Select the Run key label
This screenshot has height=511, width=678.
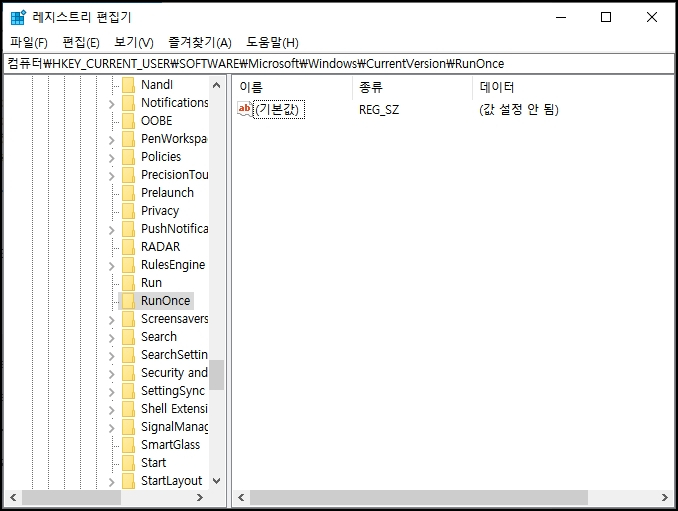(151, 283)
